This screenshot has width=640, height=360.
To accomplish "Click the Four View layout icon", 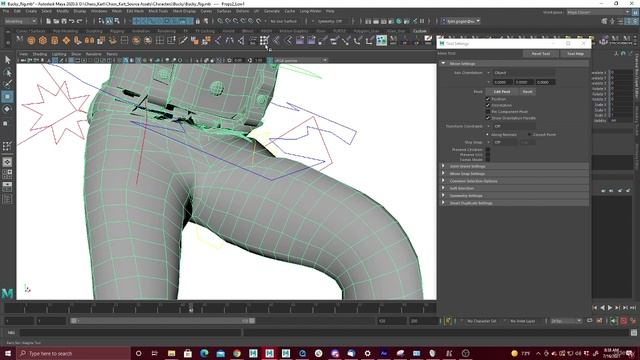I will pyautogui.click(x=7, y=174).
